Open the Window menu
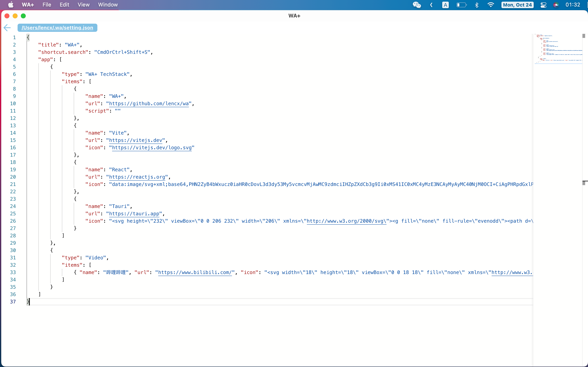 pos(108,5)
